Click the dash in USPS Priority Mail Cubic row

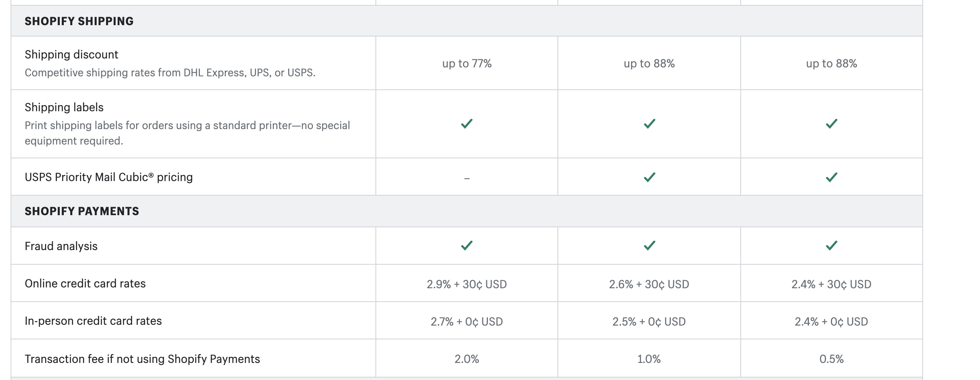click(x=467, y=178)
